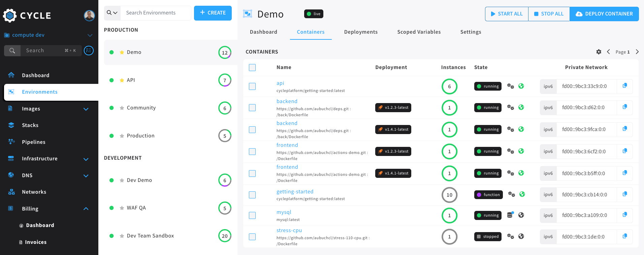The image size is (644, 255).
Task: Toggle favorite star on WAF QA environment
Action: point(122,208)
